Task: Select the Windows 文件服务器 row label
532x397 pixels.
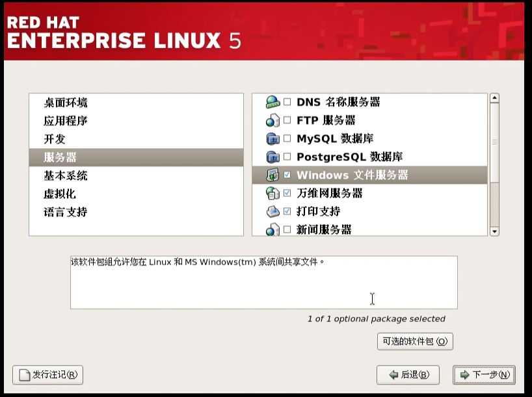Action: click(352, 175)
